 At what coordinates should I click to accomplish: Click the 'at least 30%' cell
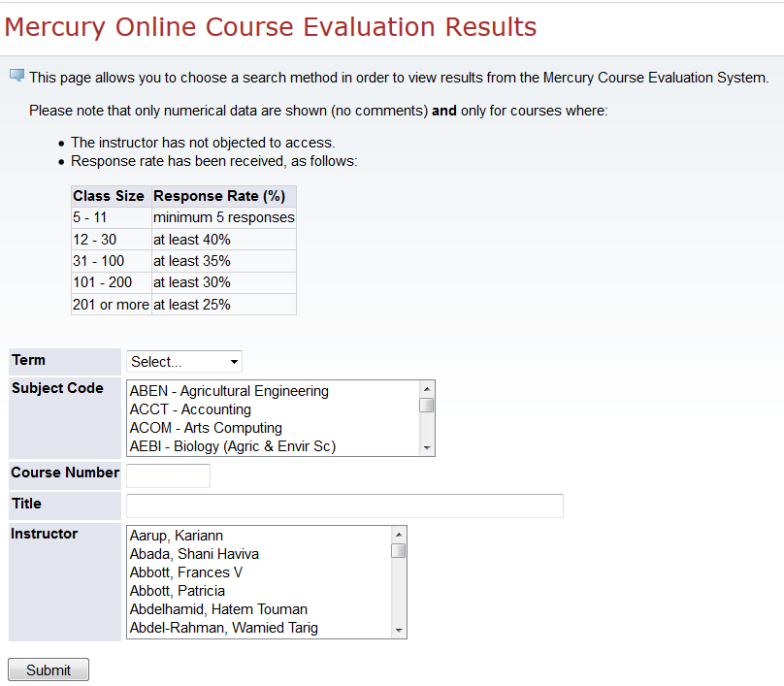224,282
